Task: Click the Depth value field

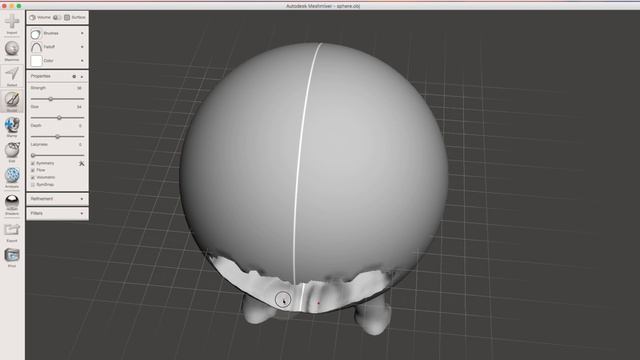Action: (x=80, y=126)
